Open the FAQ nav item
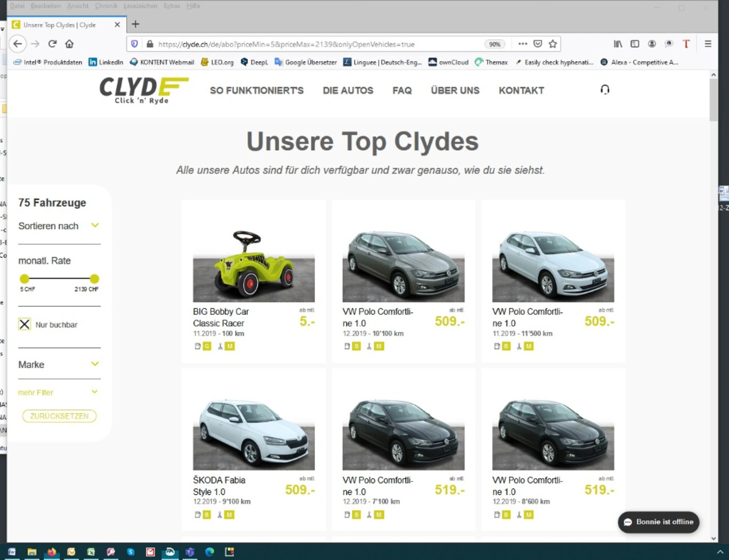 pos(402,90)
